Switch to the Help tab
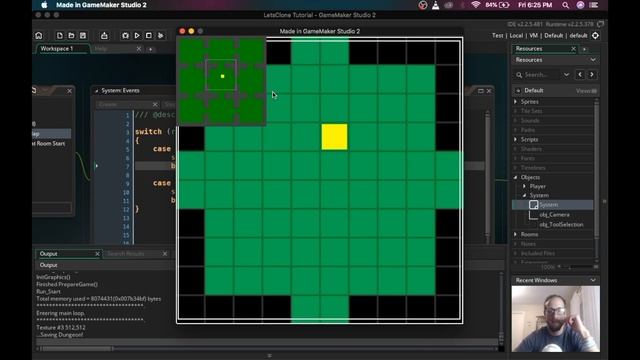The height and width of the screenshot is (360, 640). tap(100, 49)
